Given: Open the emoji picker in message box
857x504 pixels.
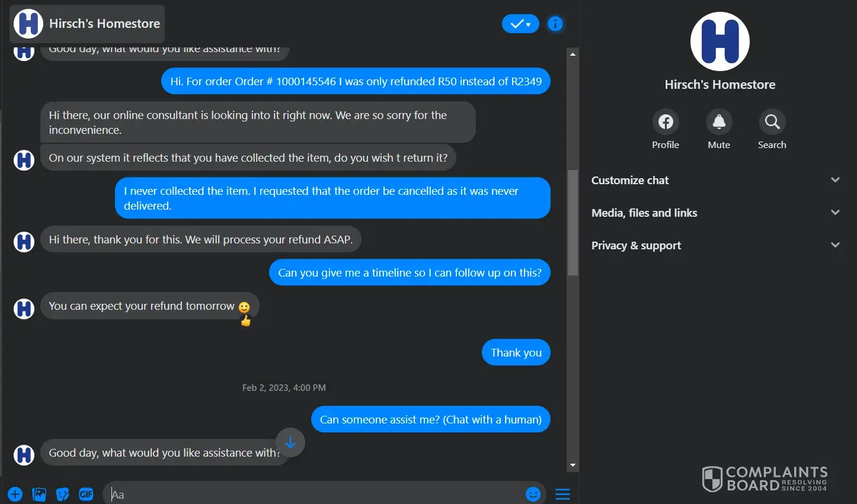Looking at the screenshot, I should [533, 494].
